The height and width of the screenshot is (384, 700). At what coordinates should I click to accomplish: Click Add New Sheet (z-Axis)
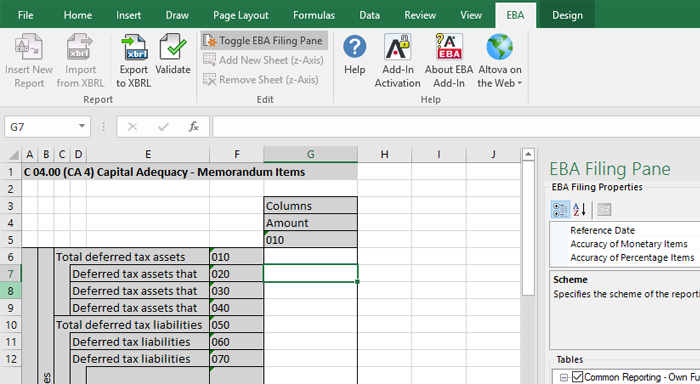[263, 60]
